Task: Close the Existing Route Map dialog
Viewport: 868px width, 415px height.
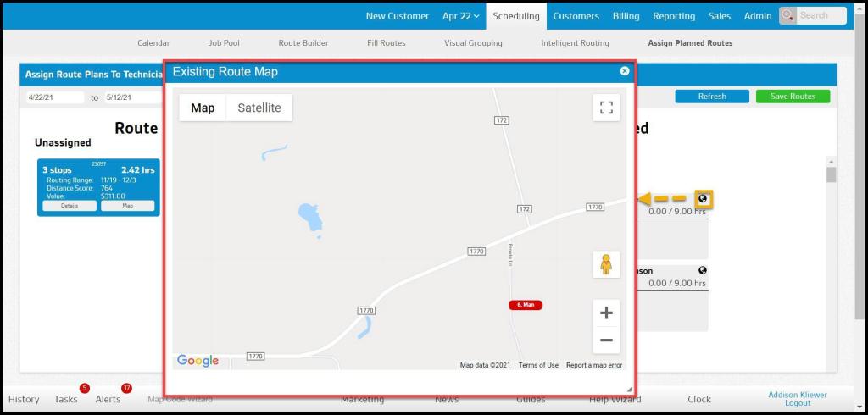Action: coord(625,71)
